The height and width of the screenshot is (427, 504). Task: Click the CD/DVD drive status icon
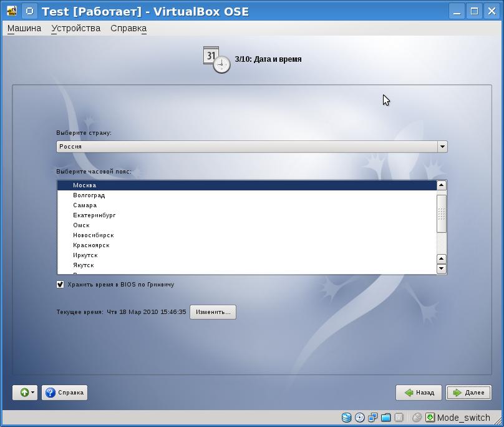360,418
